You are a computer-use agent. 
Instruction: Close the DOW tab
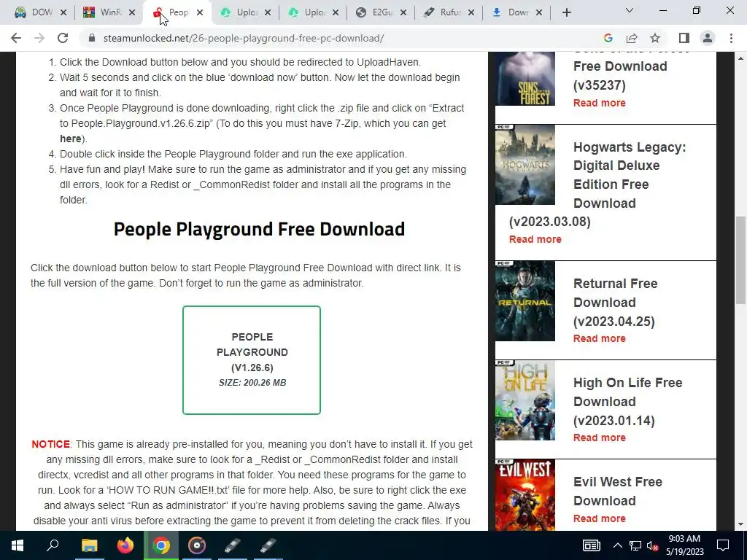pos(63,12)
